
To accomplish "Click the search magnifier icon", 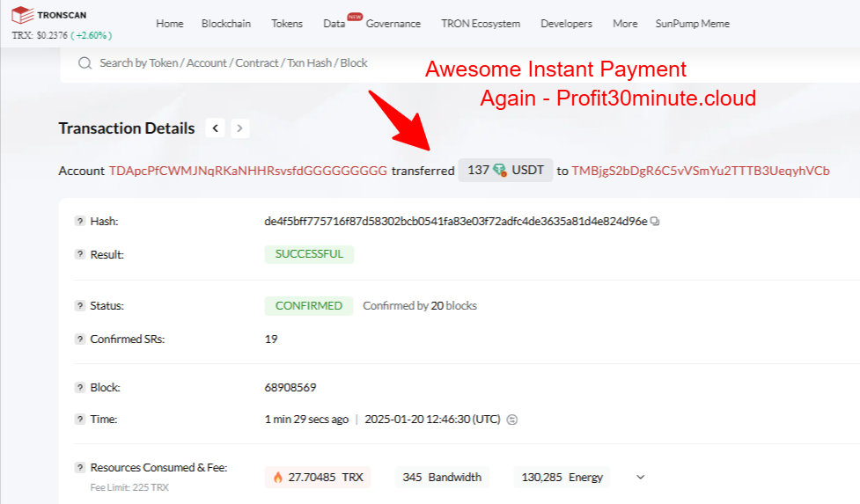I will click(85, 63).
